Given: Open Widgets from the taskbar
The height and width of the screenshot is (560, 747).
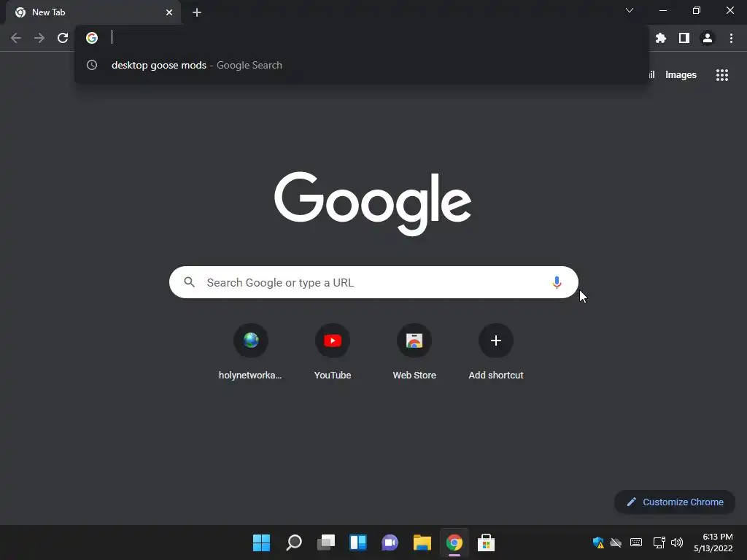Looking at the screenshot, I should click(358, 542).
